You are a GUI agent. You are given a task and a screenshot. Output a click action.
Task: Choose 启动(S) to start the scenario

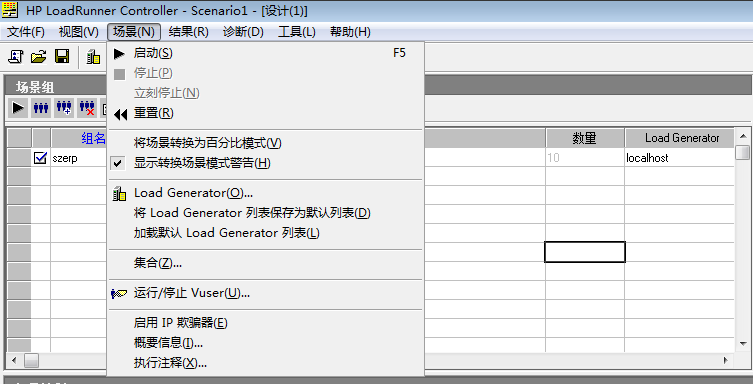click(266, 53)
